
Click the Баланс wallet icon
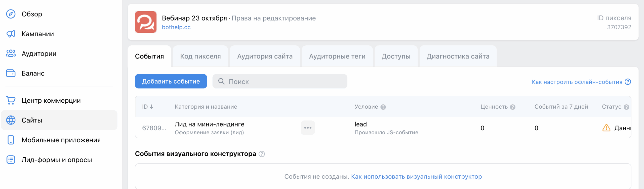[x=11, y=73]
